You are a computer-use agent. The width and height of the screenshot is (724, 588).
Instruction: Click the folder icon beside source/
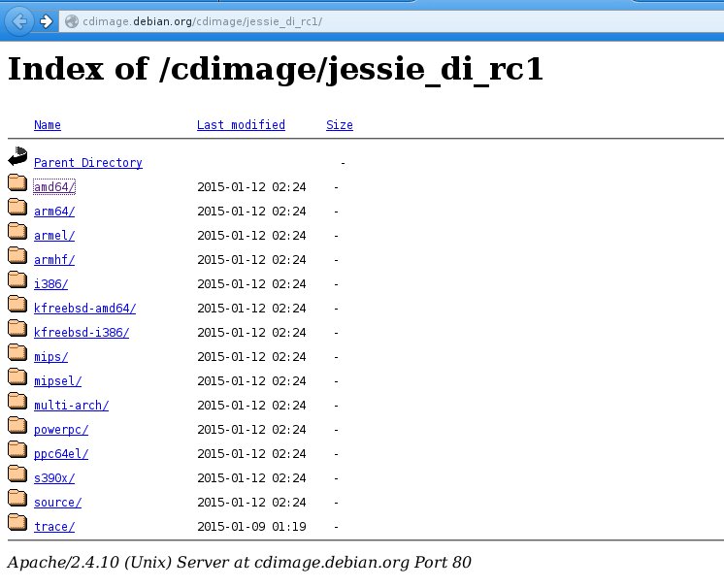tap(17, 498)
